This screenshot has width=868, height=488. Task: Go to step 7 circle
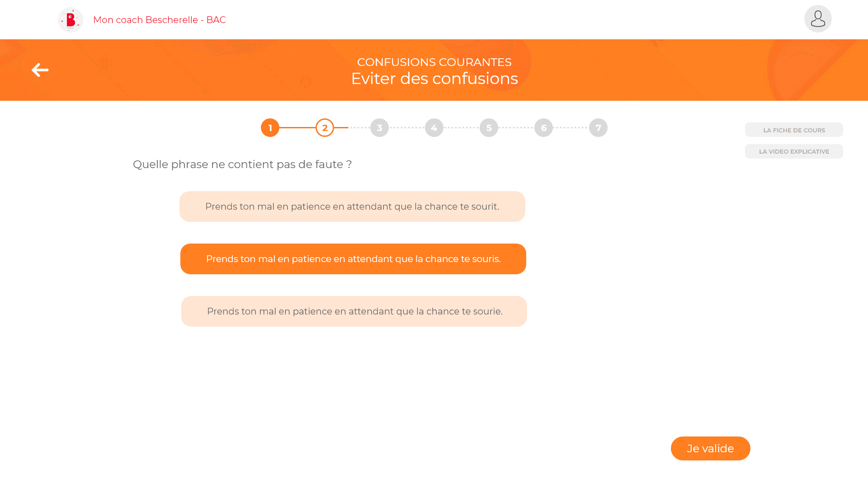point(599,128)
